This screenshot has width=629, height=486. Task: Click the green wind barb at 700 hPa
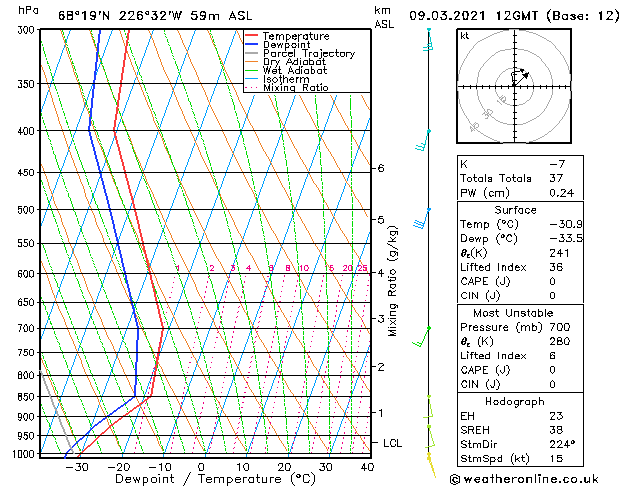click(x=421, y=336)
